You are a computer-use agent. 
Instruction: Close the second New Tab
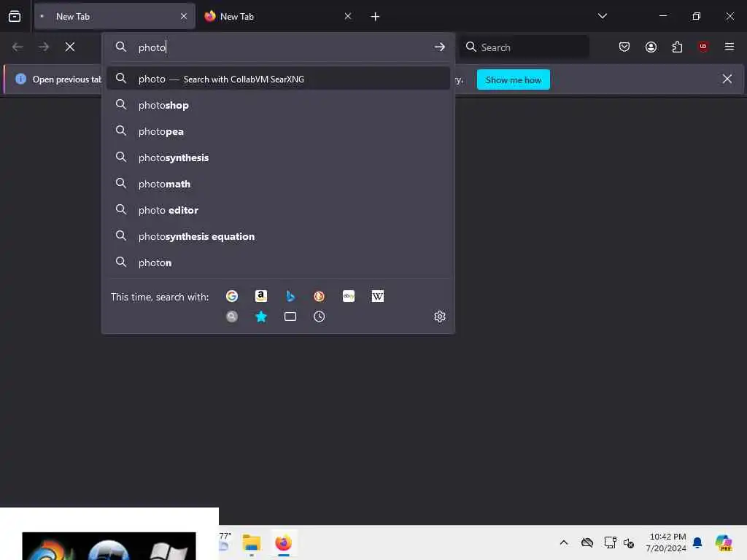point(348,16)
